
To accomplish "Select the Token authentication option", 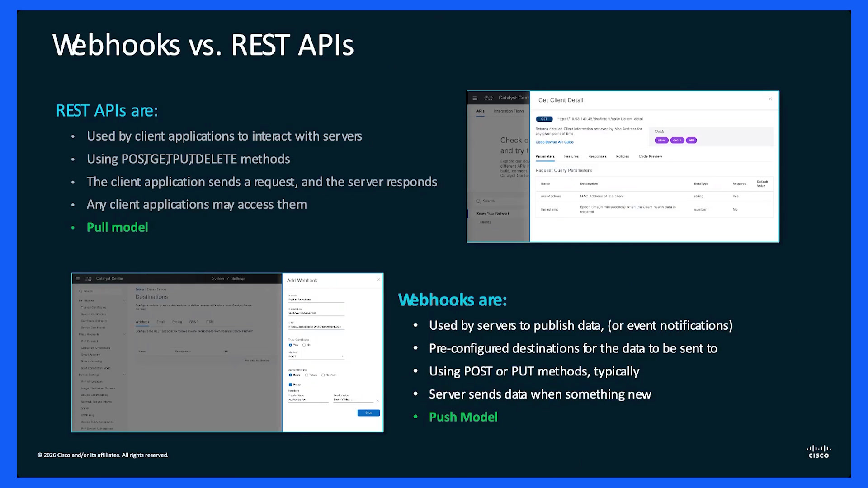I will [307, 375].
